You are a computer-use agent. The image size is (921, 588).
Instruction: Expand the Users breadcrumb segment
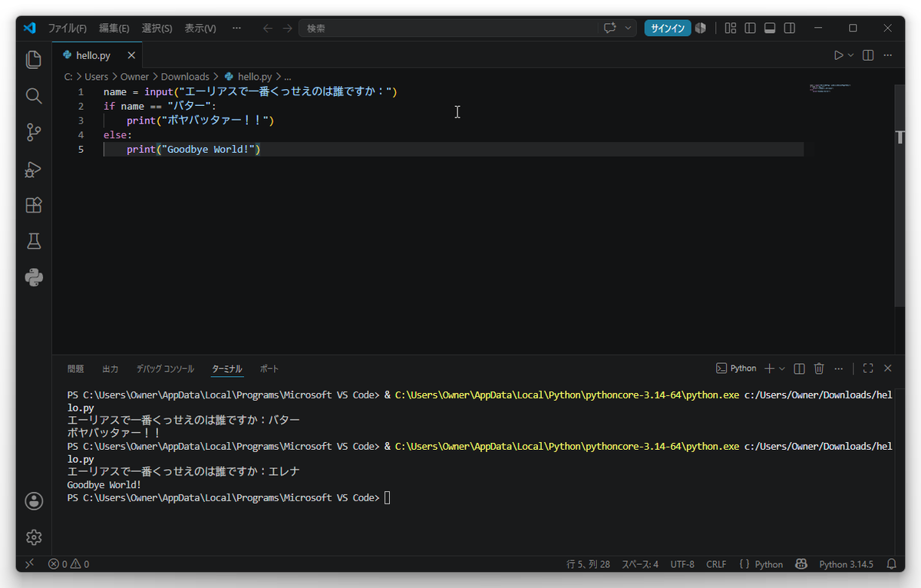click(96, 77)
